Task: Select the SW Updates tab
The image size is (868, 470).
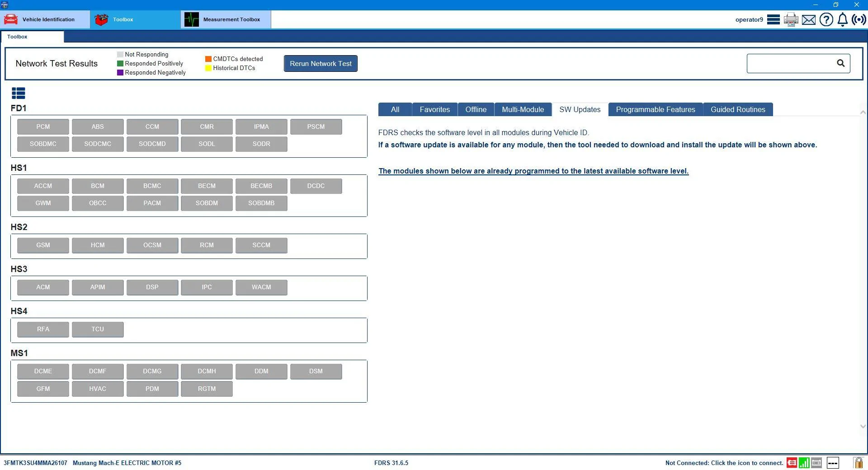Action: pos(580,109)
